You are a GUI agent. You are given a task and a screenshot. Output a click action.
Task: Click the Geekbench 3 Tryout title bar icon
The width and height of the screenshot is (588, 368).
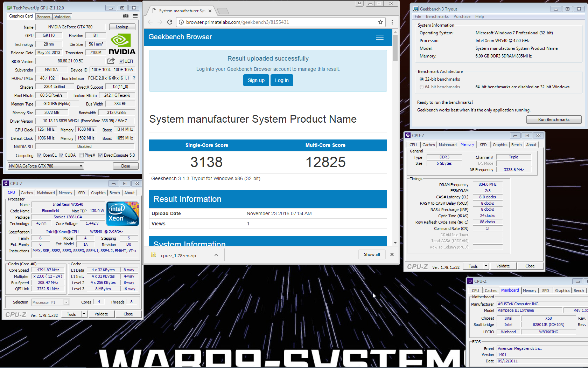coord(415,9)
